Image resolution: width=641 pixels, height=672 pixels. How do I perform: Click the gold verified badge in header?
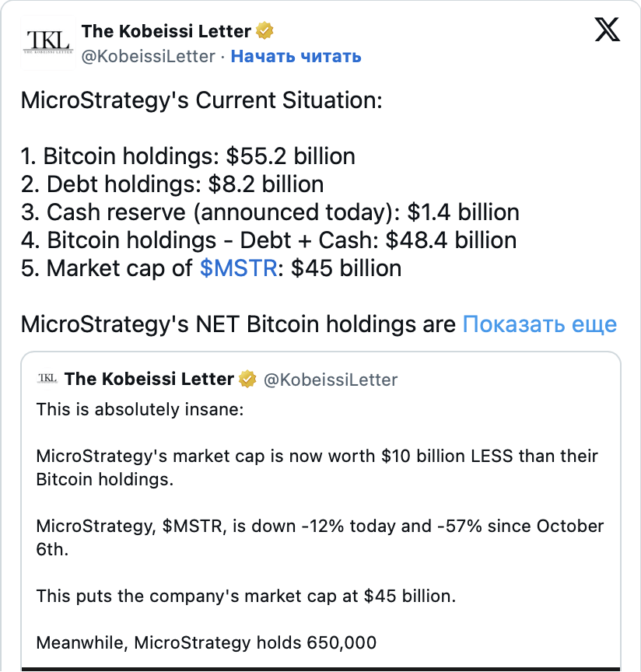(x=265, y=31)
